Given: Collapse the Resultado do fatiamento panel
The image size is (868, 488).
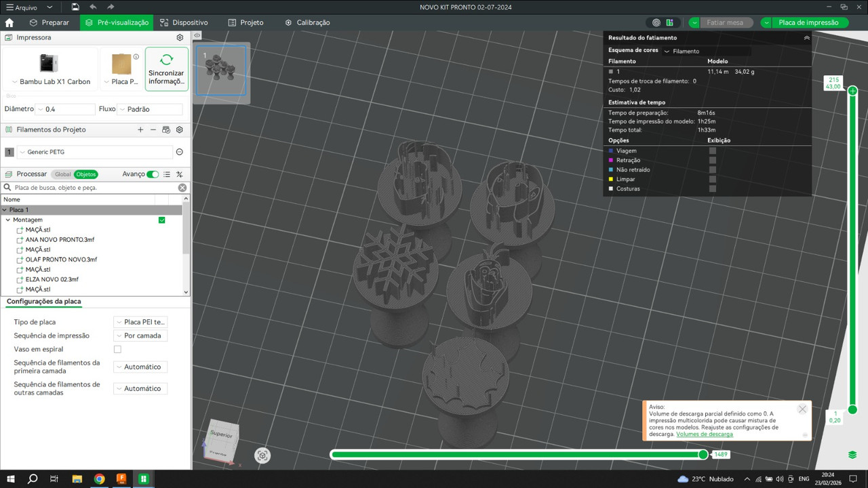Looking at the screenshot, I should [806, 38].
